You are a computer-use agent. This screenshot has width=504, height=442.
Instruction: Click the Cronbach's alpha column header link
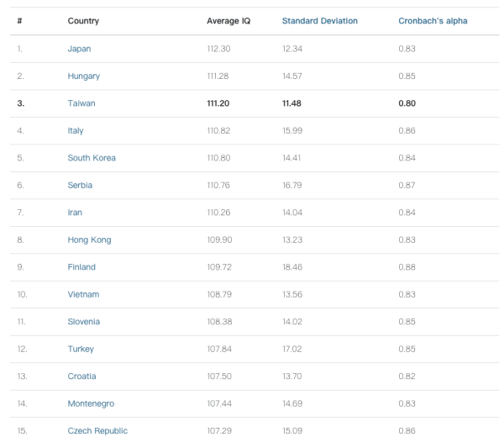pyautogui.click(x=433, y=21)
